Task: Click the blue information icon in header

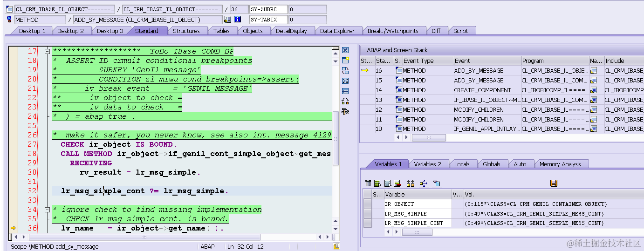Action: (237, 20)
